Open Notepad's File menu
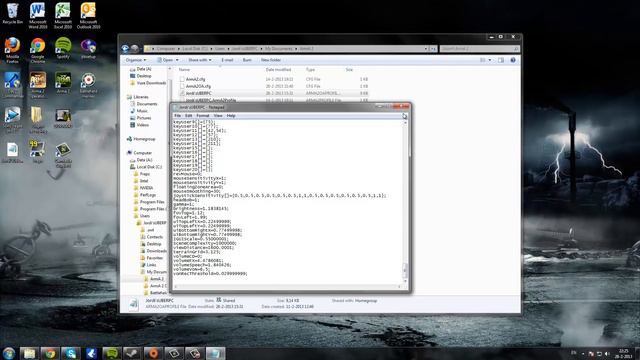Viewport: 640px width, 360px height. [x=178, y=116]
